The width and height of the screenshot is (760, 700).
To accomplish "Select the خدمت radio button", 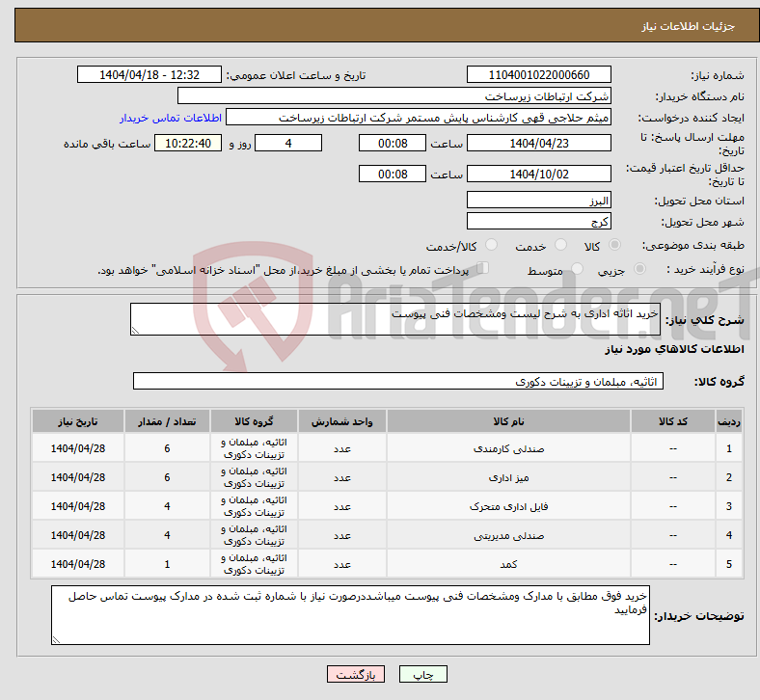I will pos(560,245).
